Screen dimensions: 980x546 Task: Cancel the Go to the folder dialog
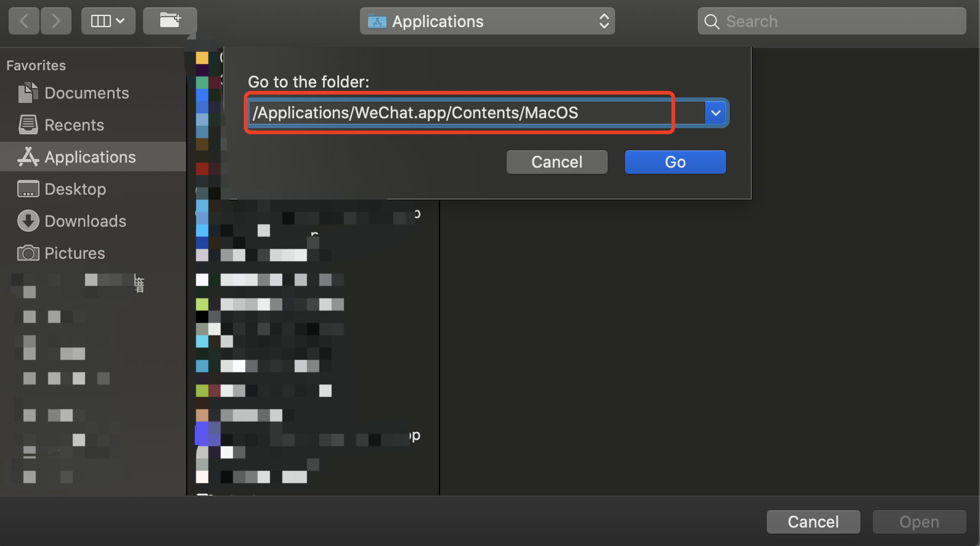click(x=557, y=162)
